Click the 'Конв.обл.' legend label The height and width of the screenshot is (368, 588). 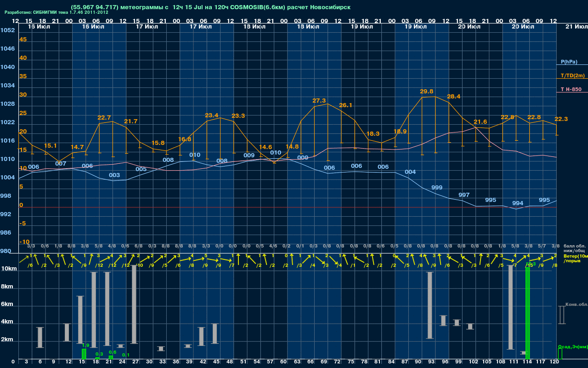[x=577, y=305]
